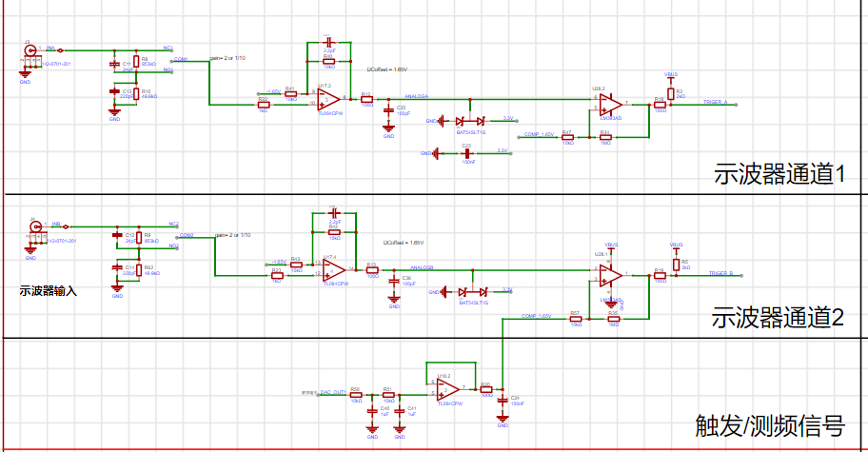
Task: Select resistor R47 10kΩ symbol
Action: [567, 137]
